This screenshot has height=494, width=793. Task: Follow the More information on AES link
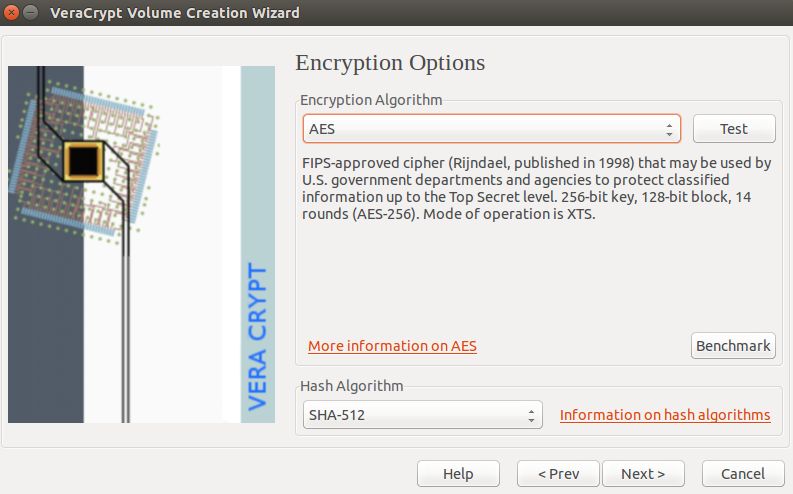click(x=392, y=346)
